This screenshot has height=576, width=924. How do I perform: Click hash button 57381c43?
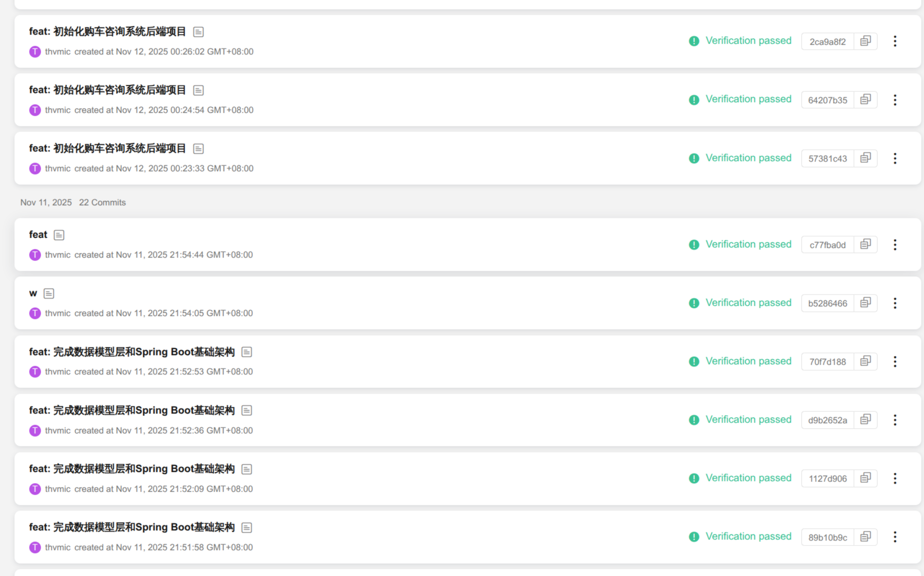click(x=827, y=158)
